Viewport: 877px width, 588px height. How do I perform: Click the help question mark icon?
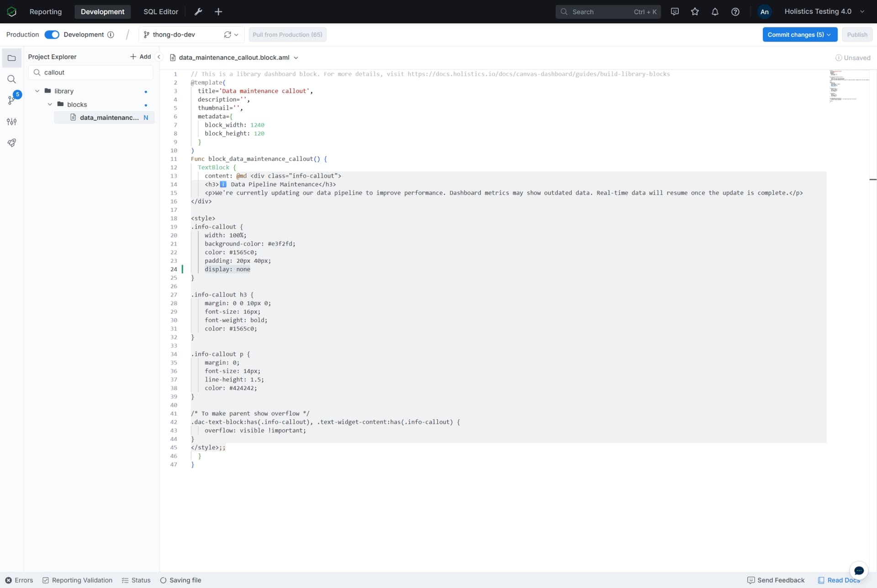(735, 11)
